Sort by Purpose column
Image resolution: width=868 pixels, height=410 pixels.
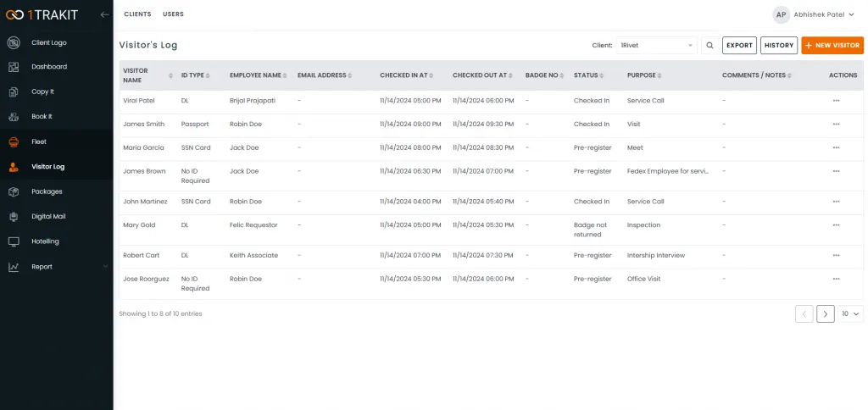(x=659, y=75)
